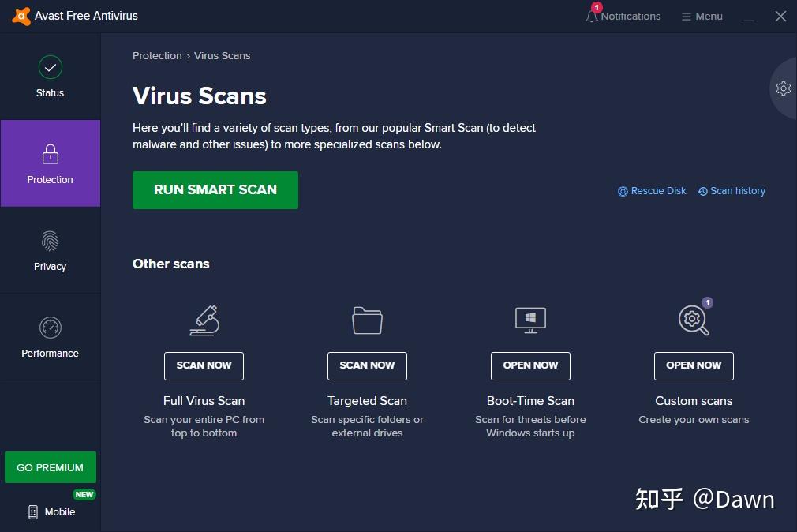Image resolution: width=797 pixels, height=532 pixels.
Task: Click Virus Scans breadcrumb text
Action: pyautogui.click(x=222, y=56)
